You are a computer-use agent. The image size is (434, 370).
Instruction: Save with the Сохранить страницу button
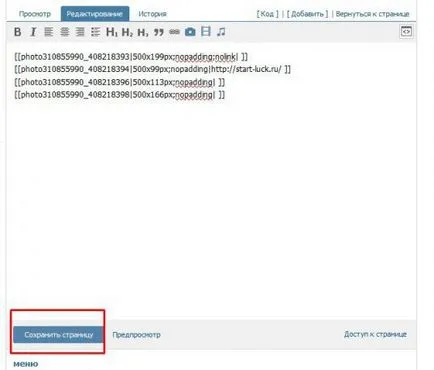click(58, 334)
